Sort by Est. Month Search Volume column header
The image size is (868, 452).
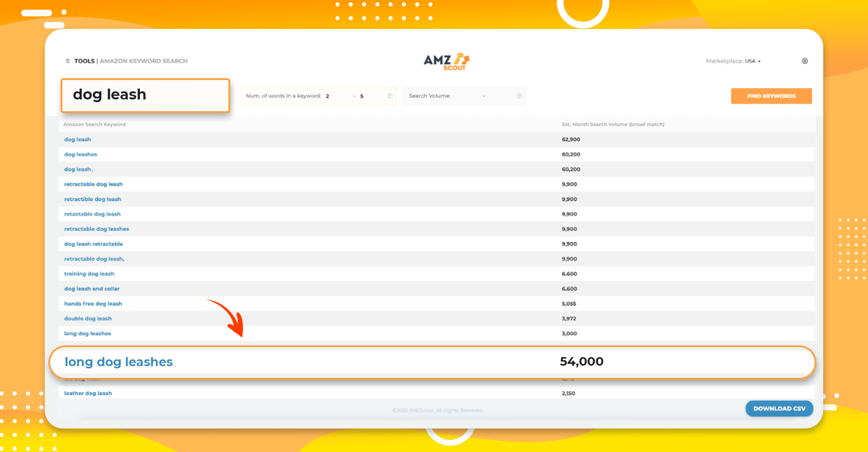tap(613, 124)
